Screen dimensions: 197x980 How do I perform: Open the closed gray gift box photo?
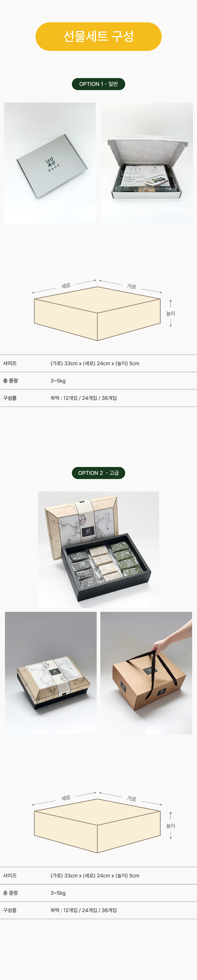pyautogui.click(x=50, y=164)
